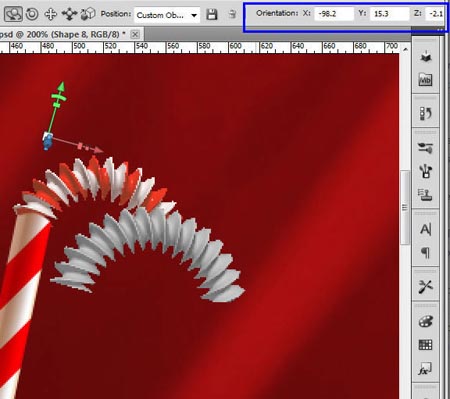Viewport: 450px width, 399px height.
Task: Select the 3D Object Scale tool
Action: 88,14
